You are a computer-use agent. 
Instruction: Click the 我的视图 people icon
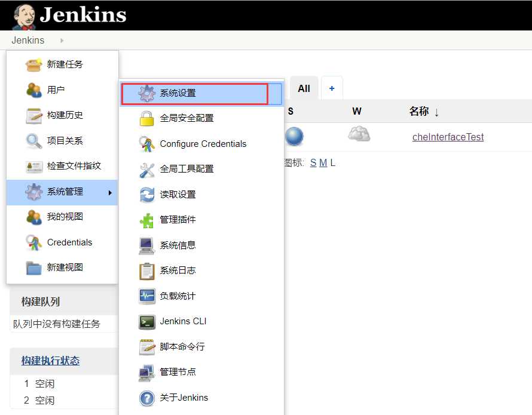pyautogui.click(x=33, y=217)
